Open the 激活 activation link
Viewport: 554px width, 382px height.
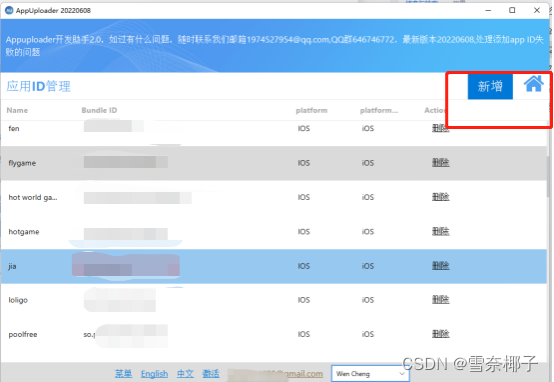pyautogui.click(x=211, y=374)
